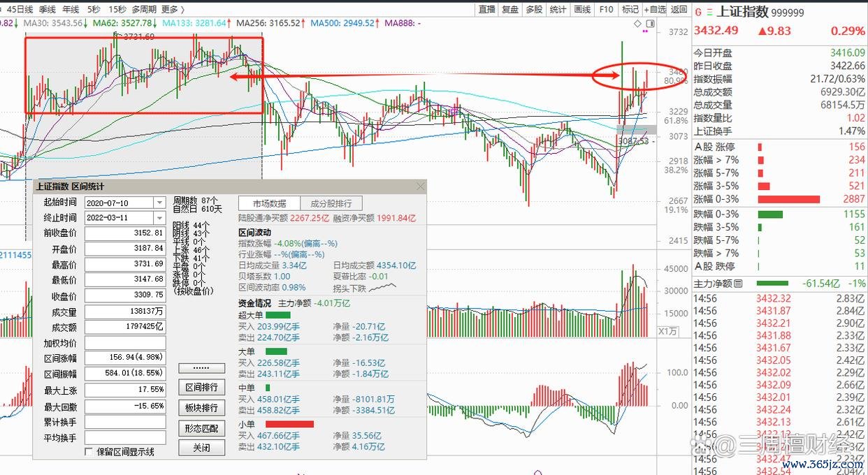Click the 前收盘价 value field
The width and height of the screenshot is (868, 475).
[x=125, y=233]
